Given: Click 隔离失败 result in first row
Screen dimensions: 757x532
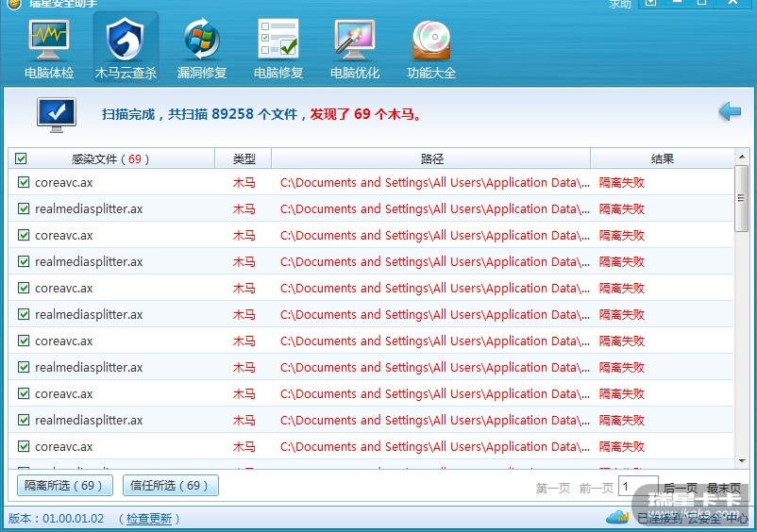Looking at the screenshot, I should (622, 182).
